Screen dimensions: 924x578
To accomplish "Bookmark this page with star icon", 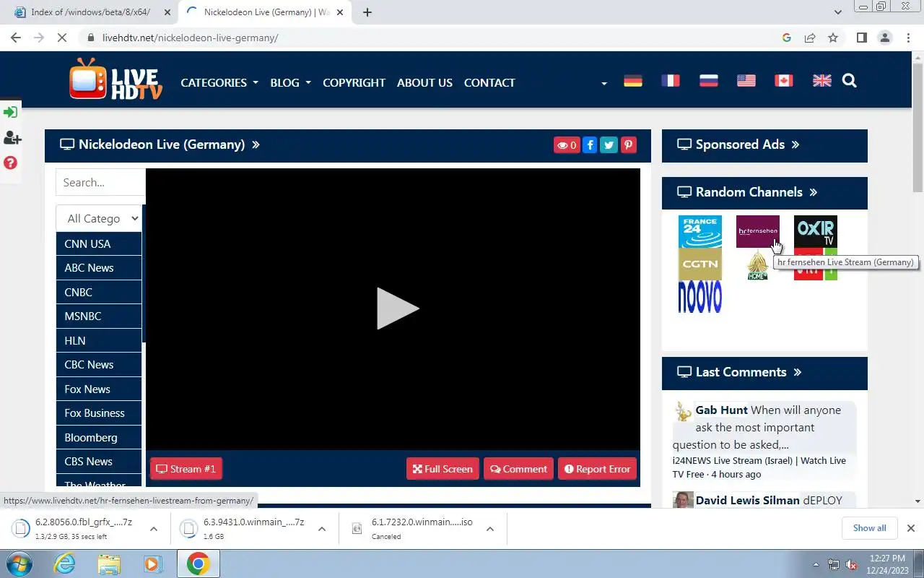I will point(833,38).
